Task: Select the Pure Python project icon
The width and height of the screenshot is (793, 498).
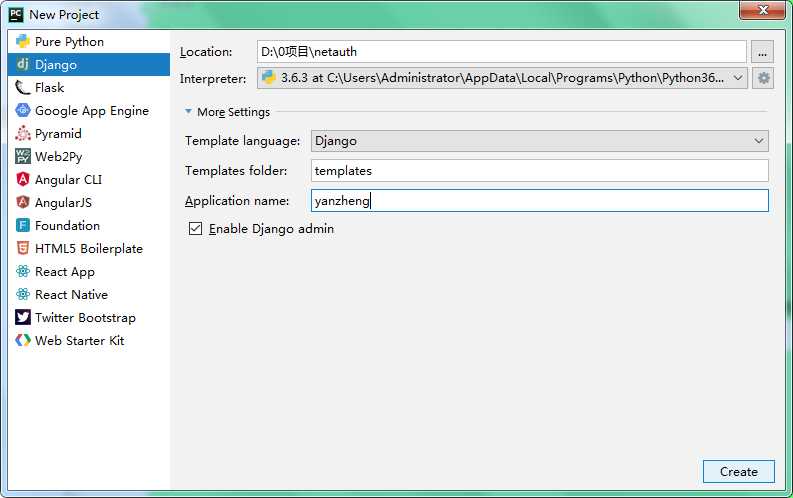Action: (23, 41)
